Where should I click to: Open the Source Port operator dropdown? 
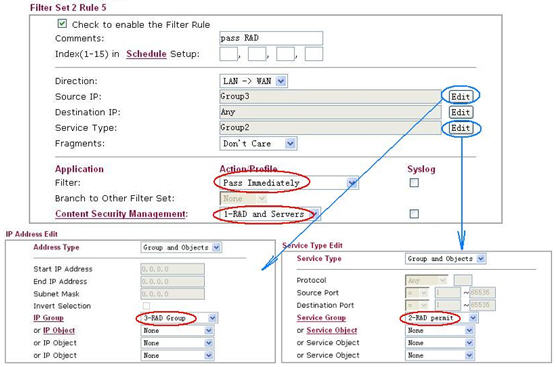point(417,293)
